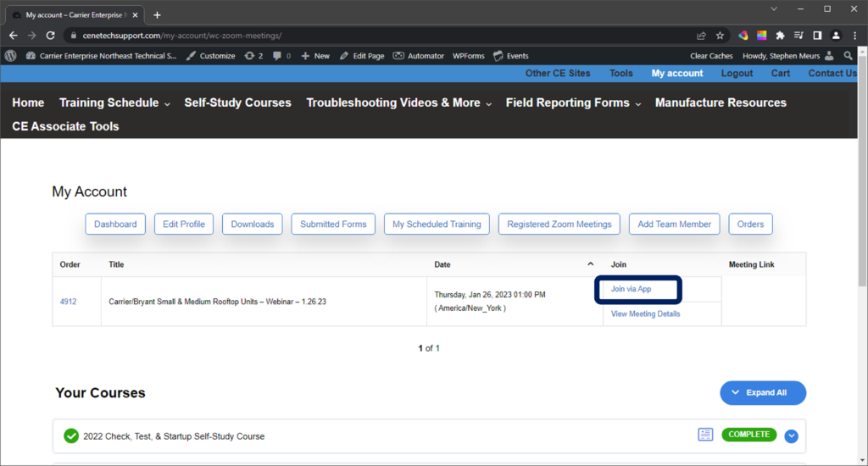Open CE Associate Tools menu item
The image size is (868, 466).
65,126
